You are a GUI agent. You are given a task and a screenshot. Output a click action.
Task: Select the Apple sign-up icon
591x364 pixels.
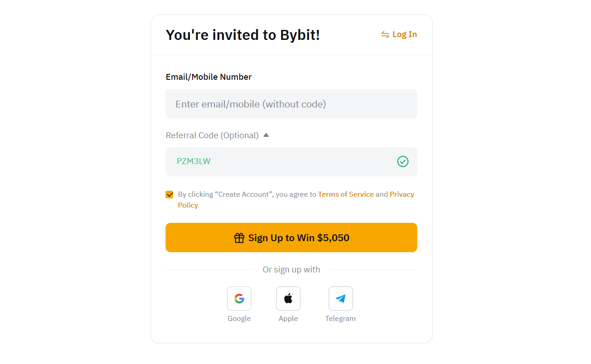(x=288, y=298)
